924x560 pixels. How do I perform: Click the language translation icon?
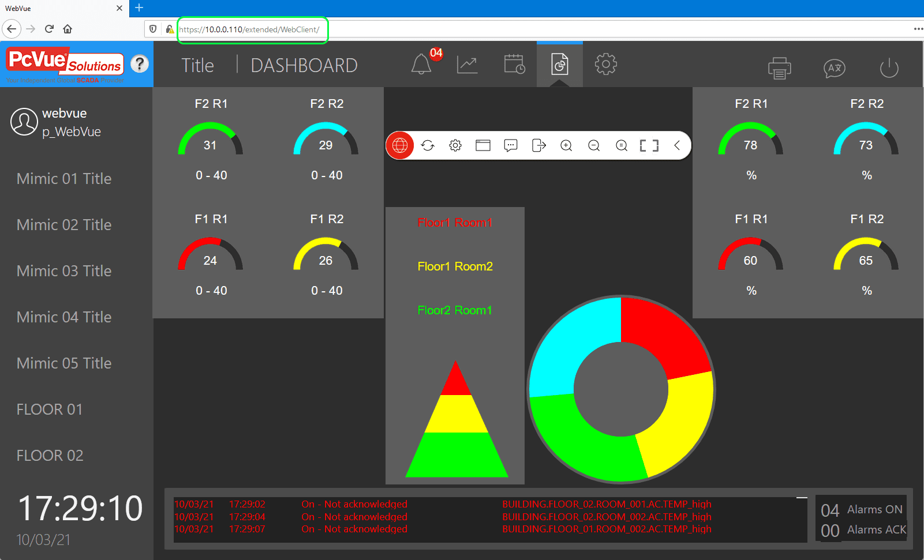pos(834,68)
